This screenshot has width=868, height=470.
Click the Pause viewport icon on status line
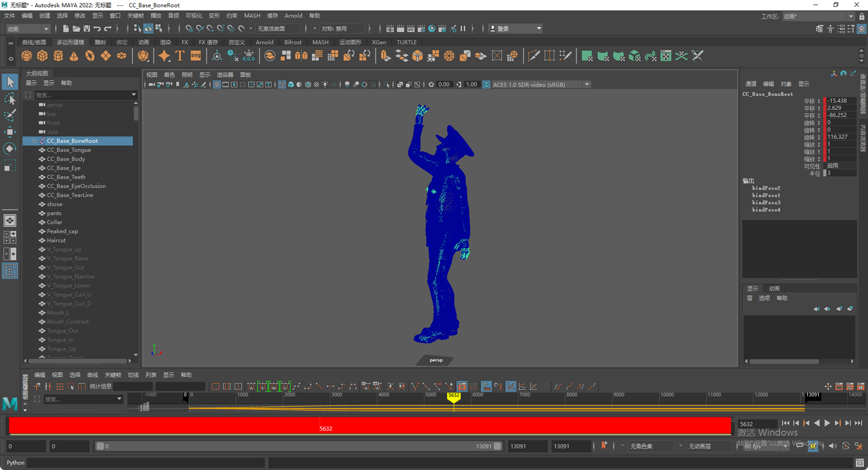463,28
